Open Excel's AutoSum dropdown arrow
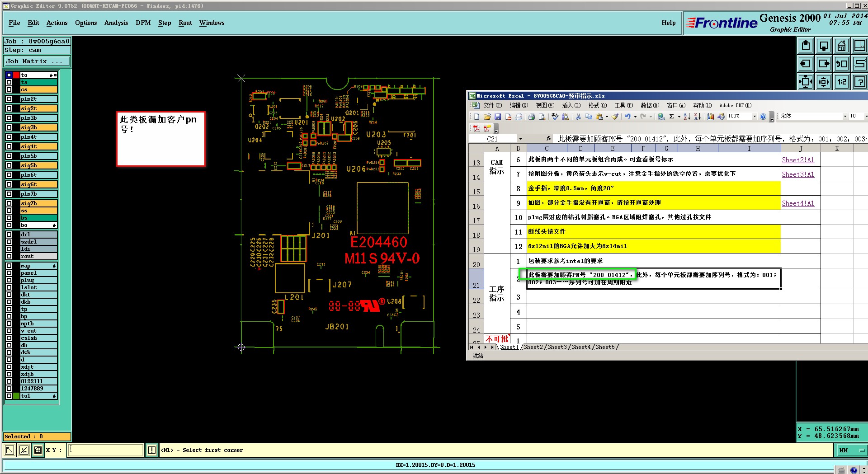Screen dimensions: 868x474 pos(679,117)
